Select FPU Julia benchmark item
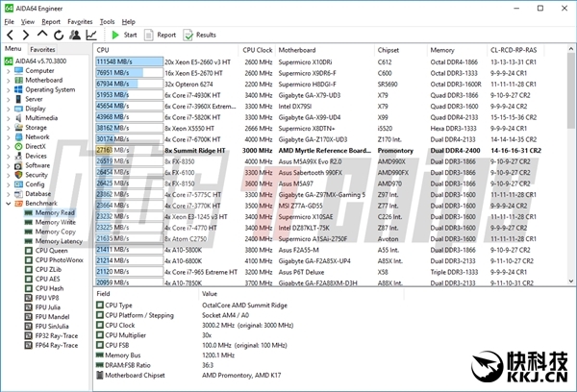 51,308
